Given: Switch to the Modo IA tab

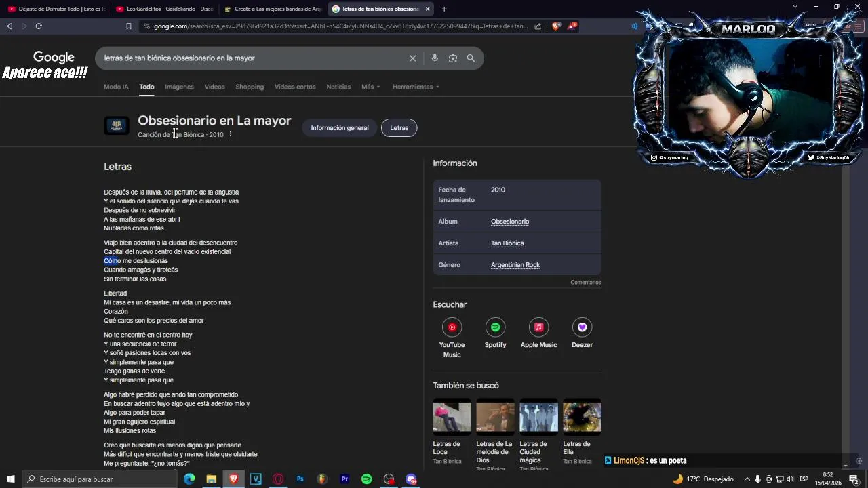Looking at the screenshot, I should (x=116, y=87).
